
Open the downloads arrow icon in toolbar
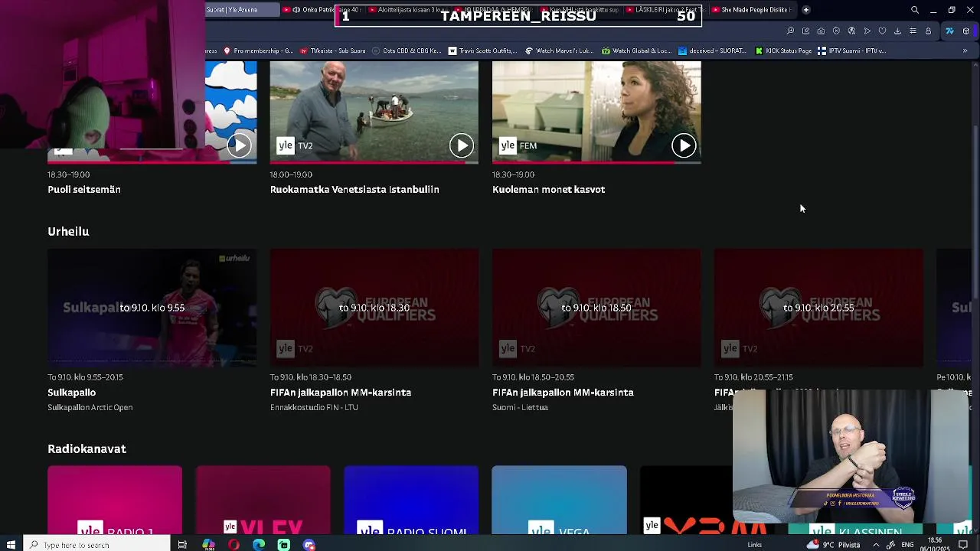pos(897,31)
